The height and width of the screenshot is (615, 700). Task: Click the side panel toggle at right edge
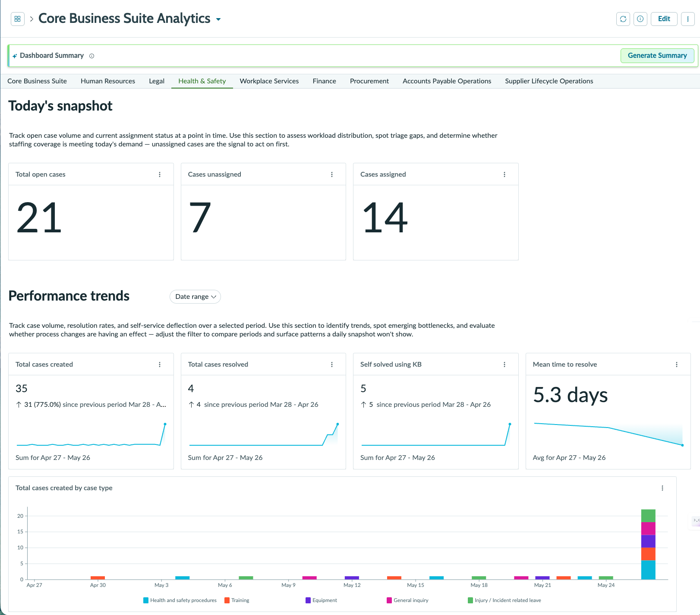(696, 521)
